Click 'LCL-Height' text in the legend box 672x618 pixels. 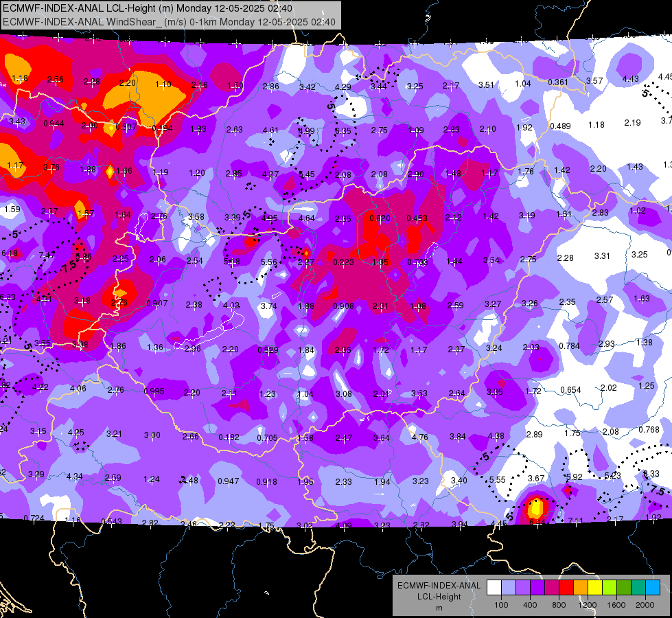[439, 597]
